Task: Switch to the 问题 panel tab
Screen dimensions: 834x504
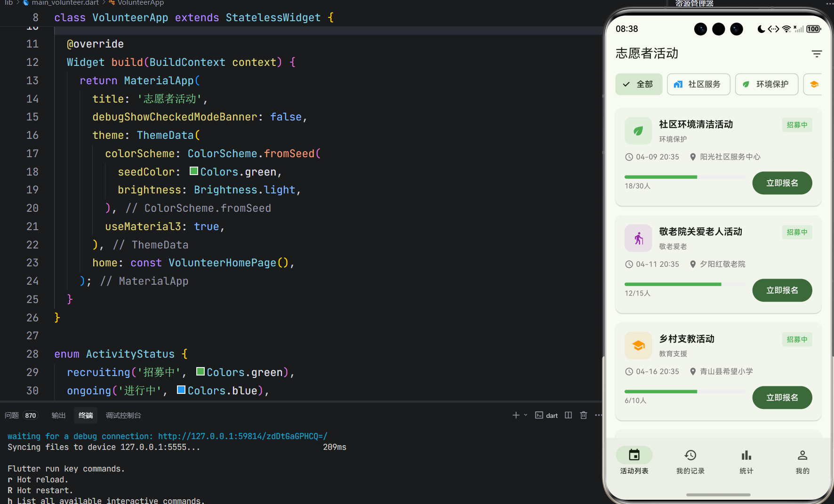Action: [x=21, y=415]
